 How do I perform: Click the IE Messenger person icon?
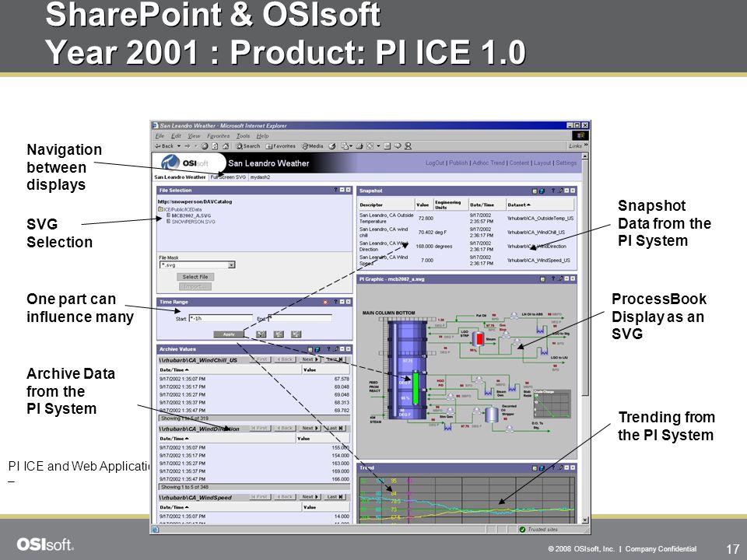coord(408,146)
